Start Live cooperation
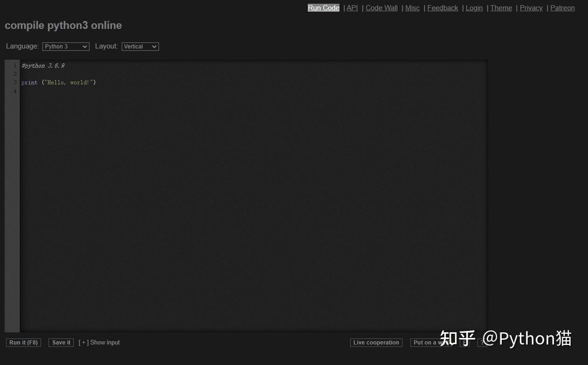 [376, 342]
